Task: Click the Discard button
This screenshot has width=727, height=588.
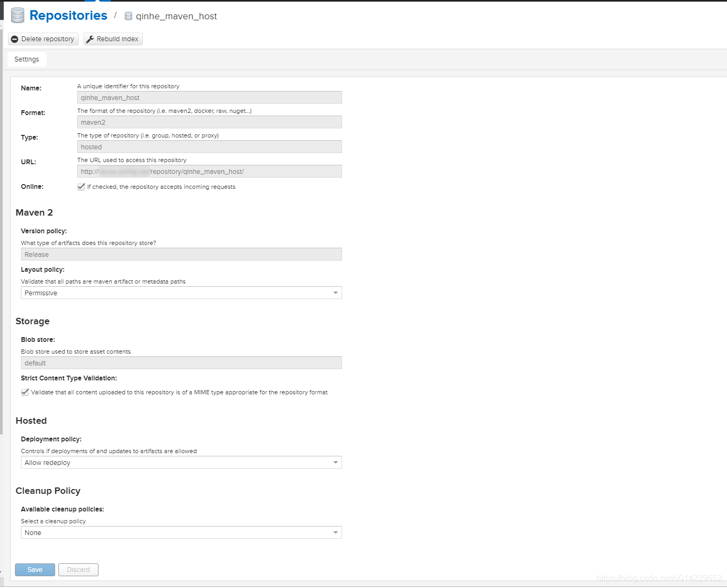Action: point(78,570)
